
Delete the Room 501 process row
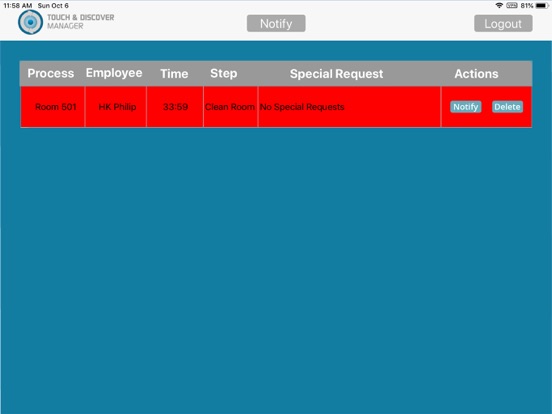[507, 107]
